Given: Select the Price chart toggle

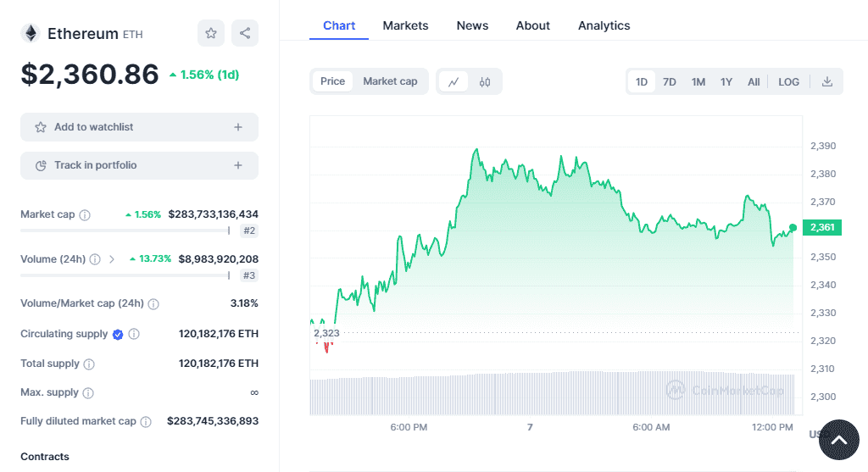Looking at the screenshot, I should (332, 81).
